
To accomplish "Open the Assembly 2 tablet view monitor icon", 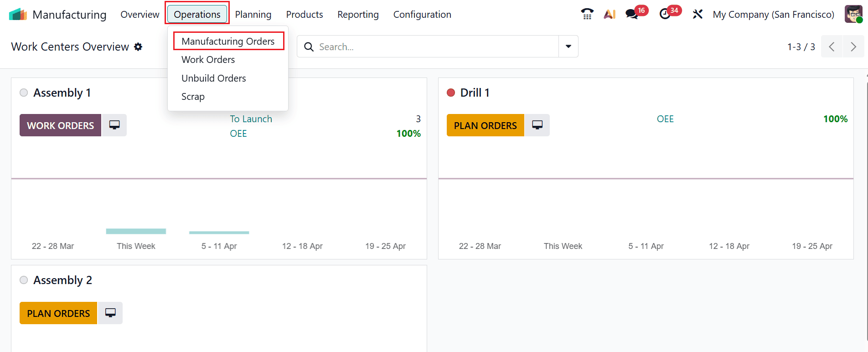I will coord(110,313).
